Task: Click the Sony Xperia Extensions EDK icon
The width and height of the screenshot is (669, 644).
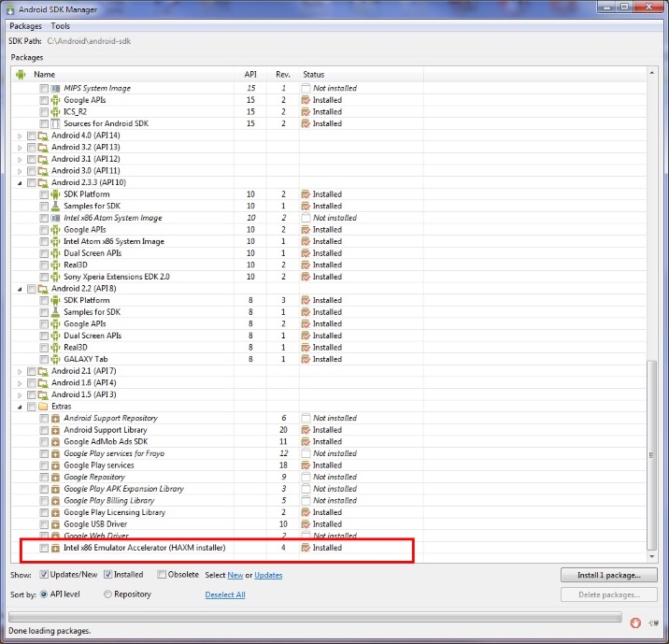Action: pos(55,277)
